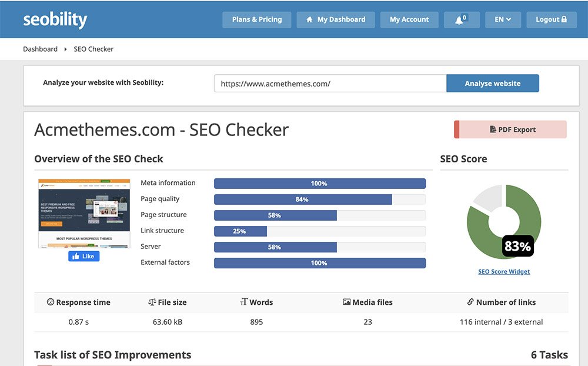Click the SEO Score heading

coord(463,159)
